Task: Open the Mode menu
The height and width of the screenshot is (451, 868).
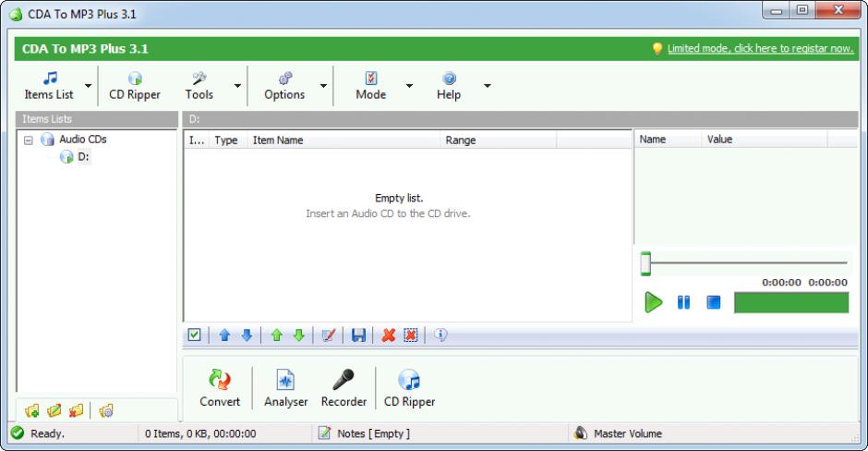Action: pyautogui.click(x=371, y=86)
